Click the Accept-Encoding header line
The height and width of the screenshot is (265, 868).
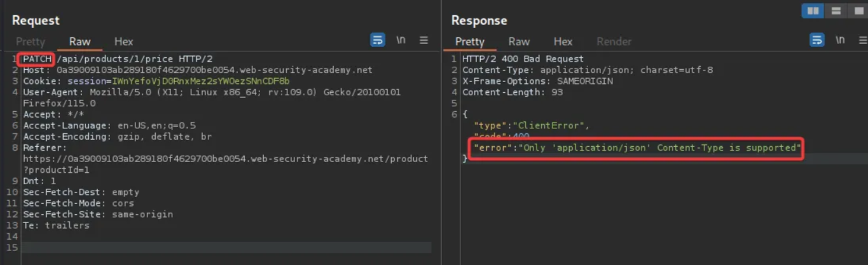(x=118, y=137)
